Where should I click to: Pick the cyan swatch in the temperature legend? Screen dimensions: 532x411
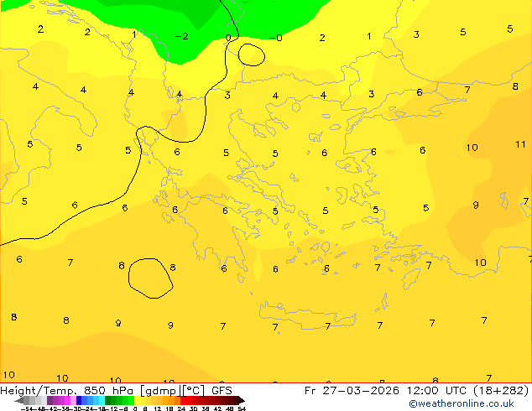[102, 400]
